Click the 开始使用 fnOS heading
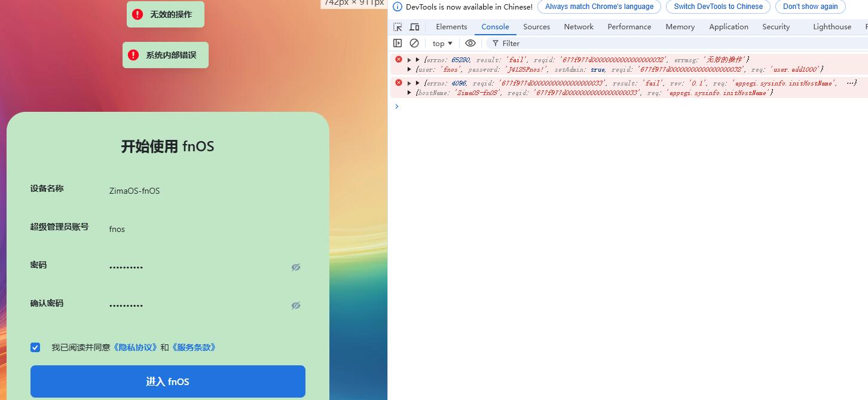The width and height of the screenshot is (868, 400). [168, 146]
